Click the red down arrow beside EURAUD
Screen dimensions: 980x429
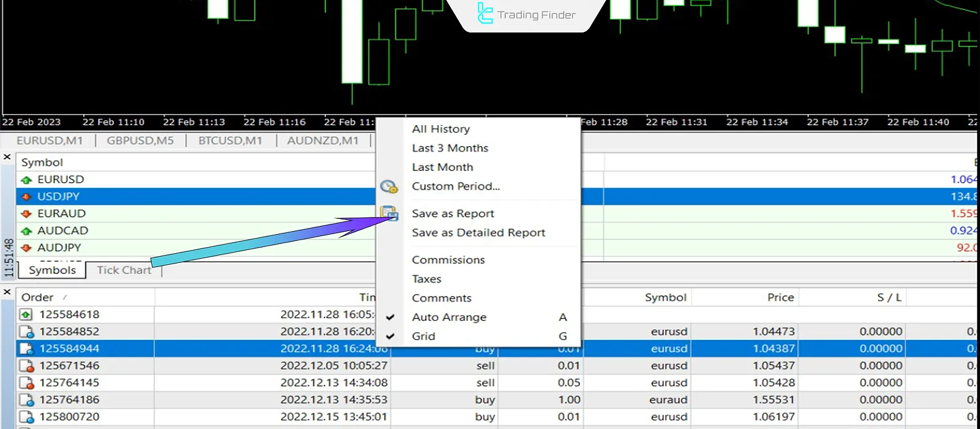click(26, 214)
